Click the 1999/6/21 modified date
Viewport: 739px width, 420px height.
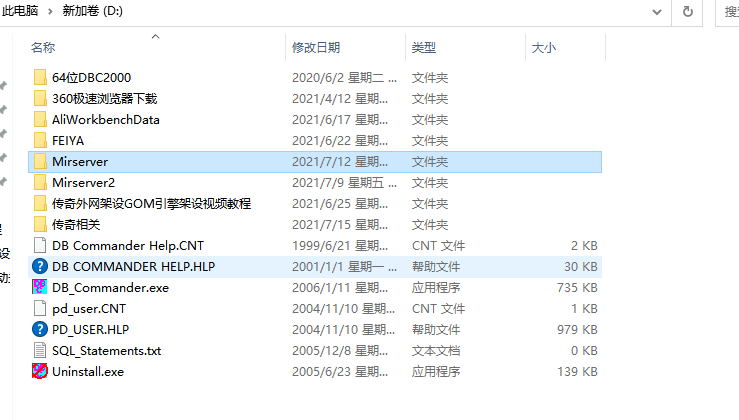pyautogui.click(x=340, y=246)
